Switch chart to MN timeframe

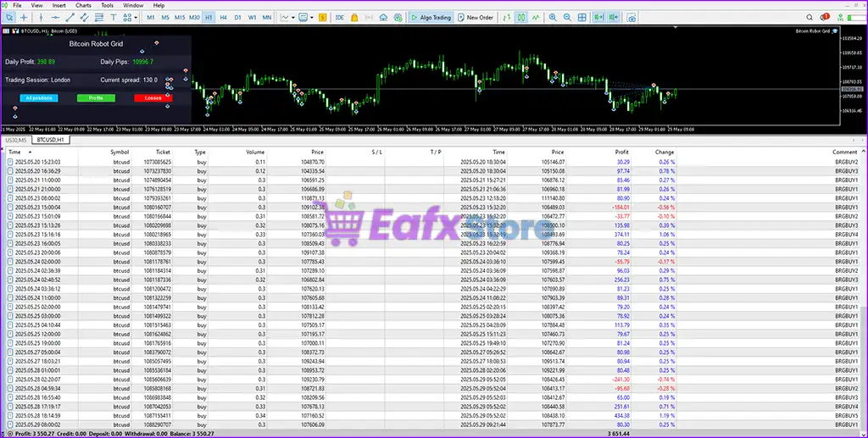click(x=267, y=18)
